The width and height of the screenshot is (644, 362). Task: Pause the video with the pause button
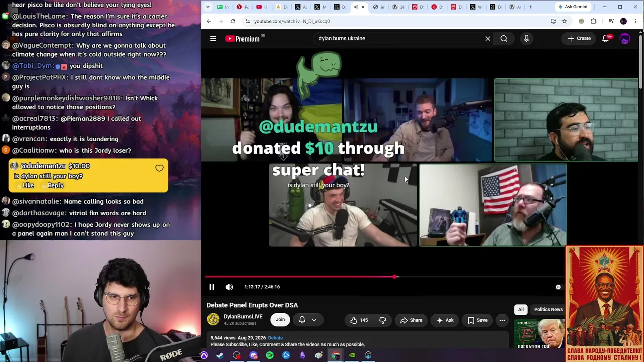212,287
